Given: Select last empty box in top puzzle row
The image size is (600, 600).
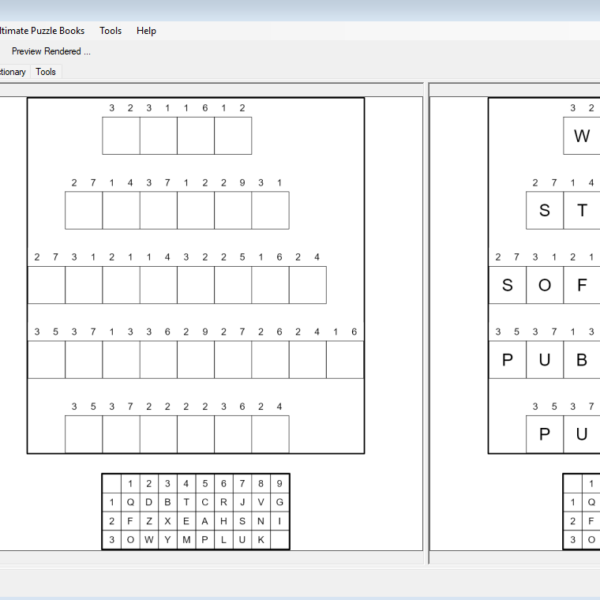Looking at the screenshot, I should (233, 135).
